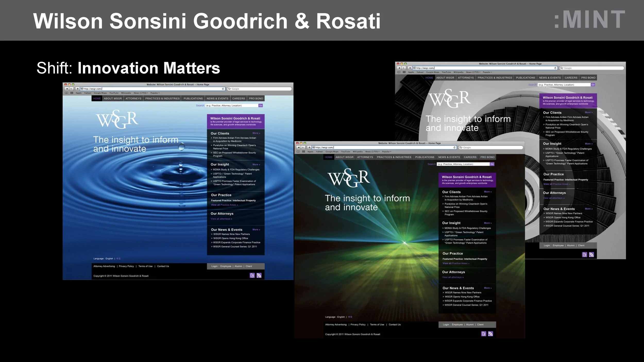
Task: Click bookmarks book icon in staircase browser window
Action: 399,72
